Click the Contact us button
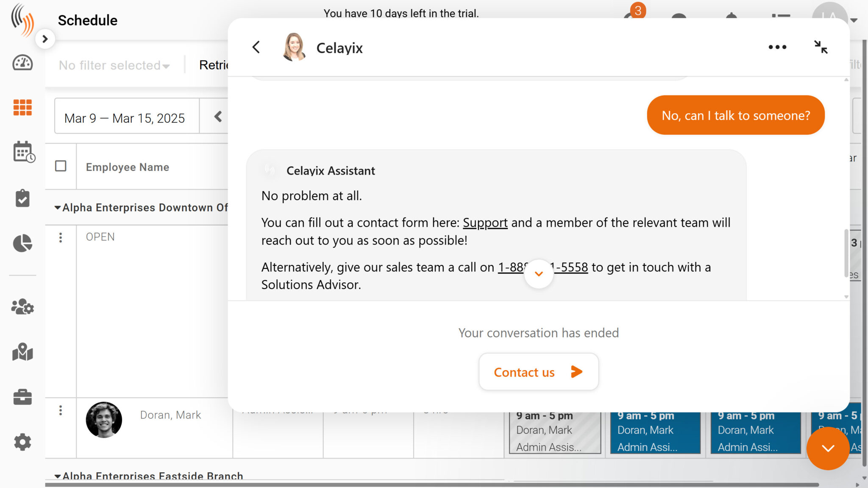Viewport: 868px width, 488px height. pos(538,372)
